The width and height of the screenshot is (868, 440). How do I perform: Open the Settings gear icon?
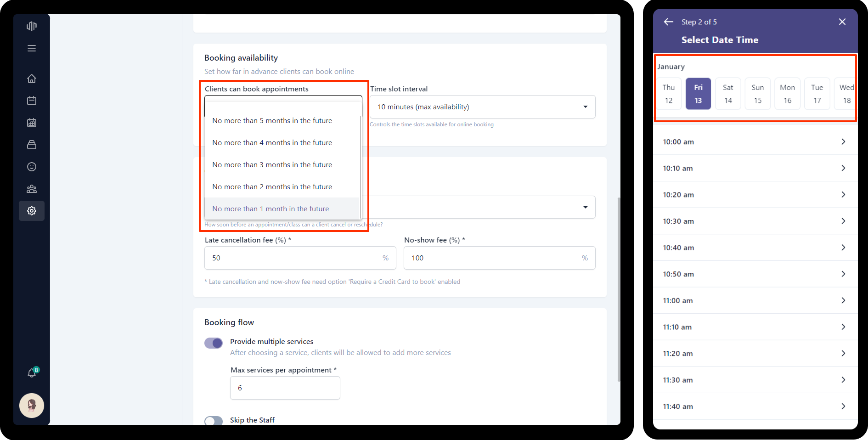coord(32,211)
